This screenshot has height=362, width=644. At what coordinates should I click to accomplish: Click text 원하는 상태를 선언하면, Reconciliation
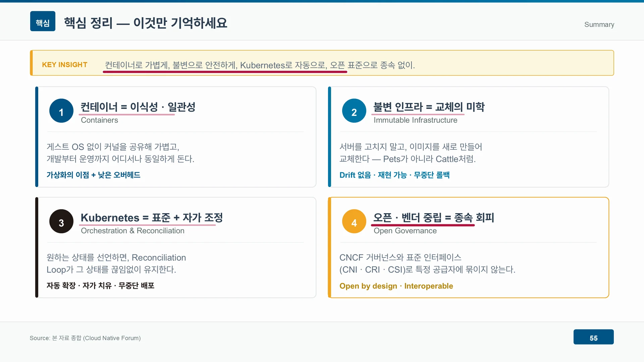point(116,257)
